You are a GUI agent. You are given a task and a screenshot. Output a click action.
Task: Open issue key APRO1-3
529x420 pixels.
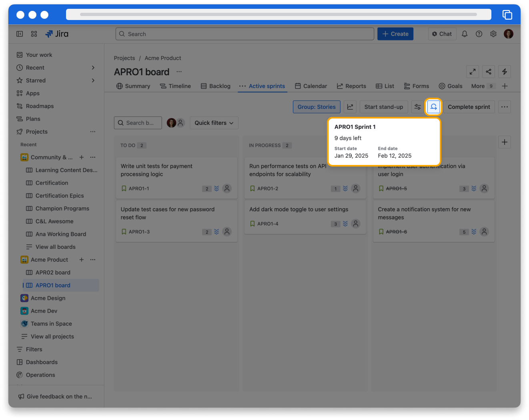139,232
